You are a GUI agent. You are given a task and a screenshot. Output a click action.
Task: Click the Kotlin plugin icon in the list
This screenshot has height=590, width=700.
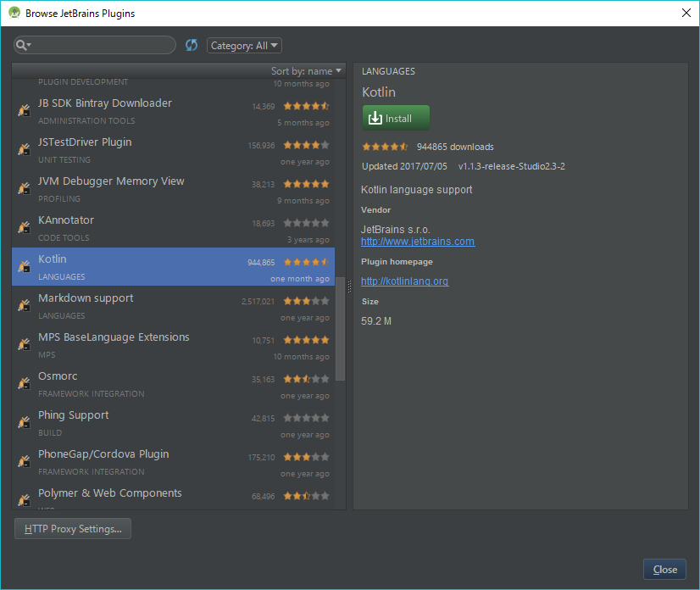pos(24,266)
